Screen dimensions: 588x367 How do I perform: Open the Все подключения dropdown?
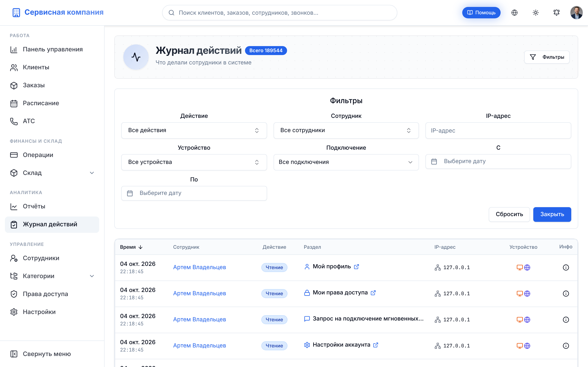346,162
